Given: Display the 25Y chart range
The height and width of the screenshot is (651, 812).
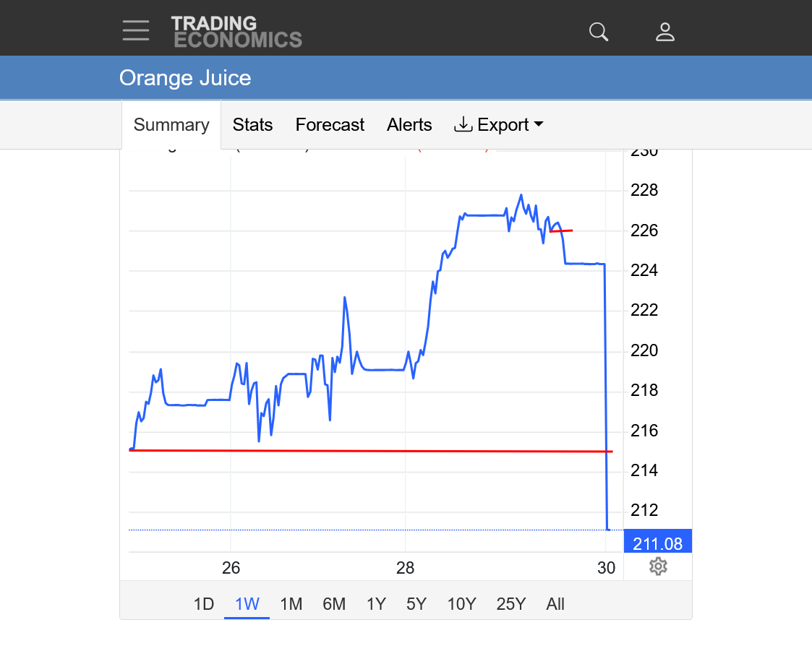Looking at the screenshot, I should pos(510,604).
